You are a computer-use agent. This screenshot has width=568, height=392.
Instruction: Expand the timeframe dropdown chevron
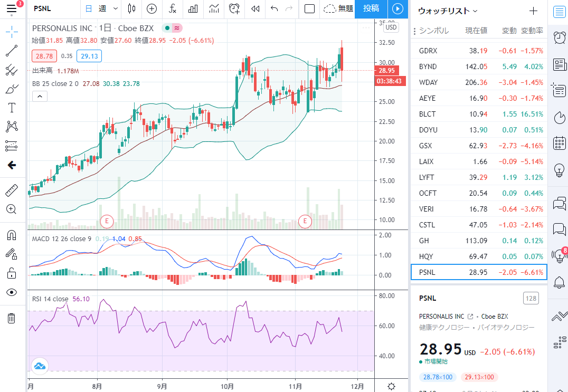click(x=116, y=8)
